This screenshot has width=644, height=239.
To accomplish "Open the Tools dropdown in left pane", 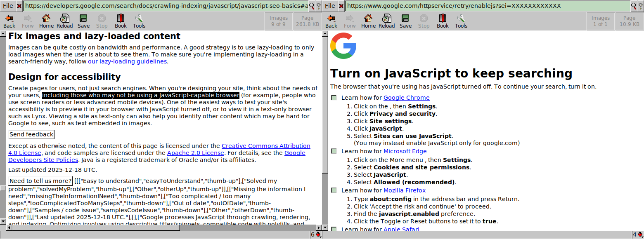I will click(x=139, y=21).
